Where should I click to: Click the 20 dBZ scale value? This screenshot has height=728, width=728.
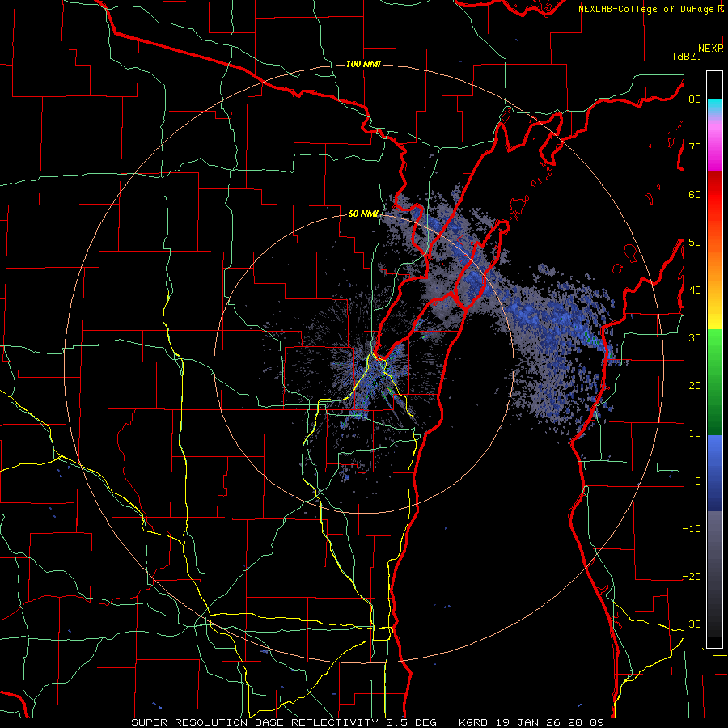(695, 386)
